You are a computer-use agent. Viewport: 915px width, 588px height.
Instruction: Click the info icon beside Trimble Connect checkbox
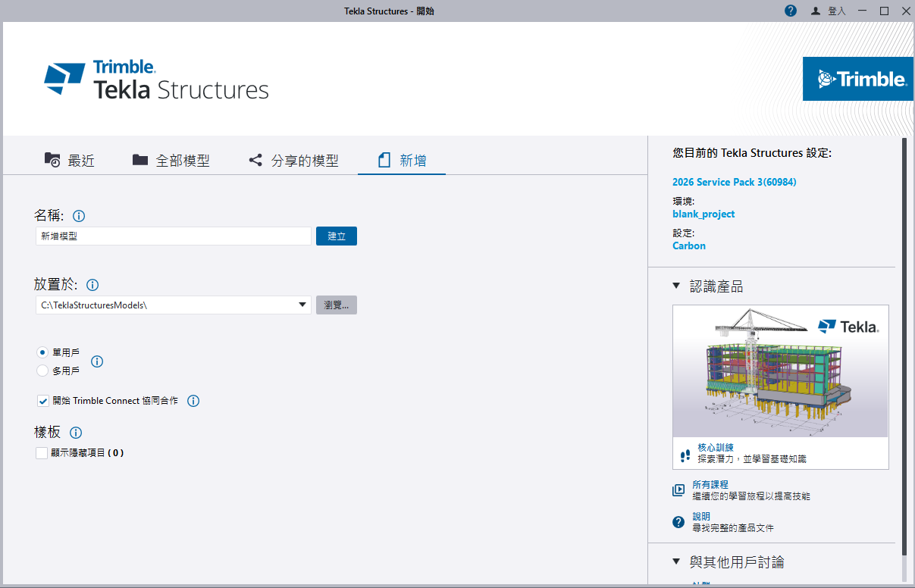tap(193, 401)
